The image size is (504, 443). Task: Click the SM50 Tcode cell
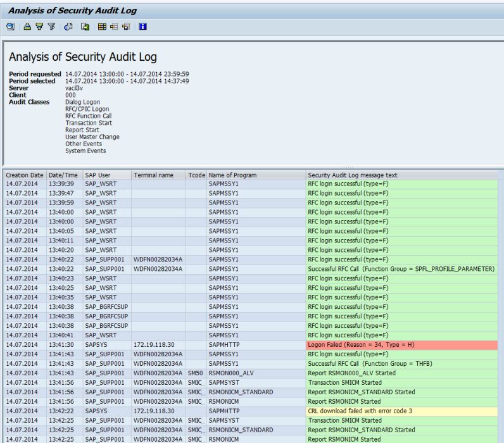tap(196, 373)
